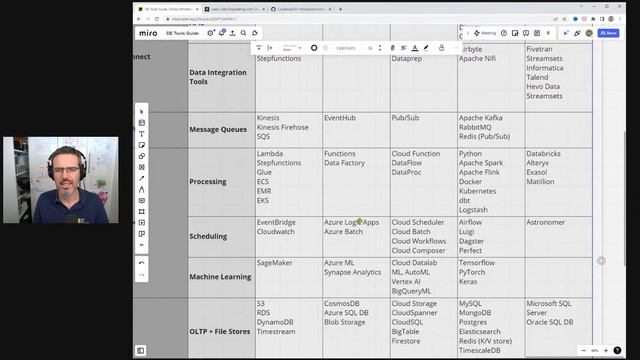Click the 'Airflow' text
The width and height of the screenshot is (640, 360).
coord(470,222)
